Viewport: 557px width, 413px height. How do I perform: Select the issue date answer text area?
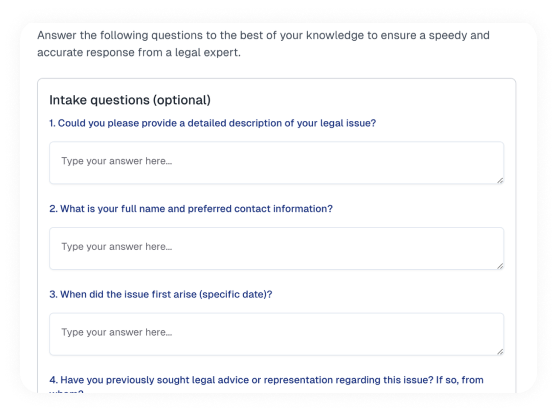(276, 334)
